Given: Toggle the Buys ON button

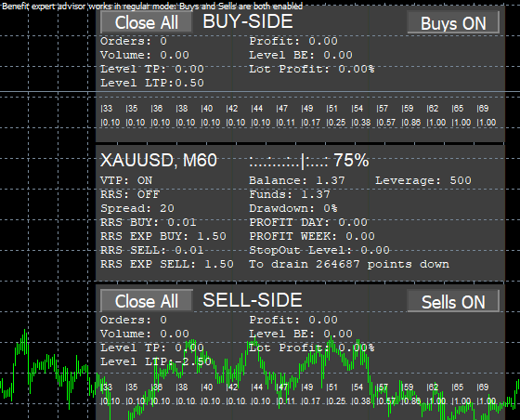Looking at the screenshot, I should click(453, 23).
